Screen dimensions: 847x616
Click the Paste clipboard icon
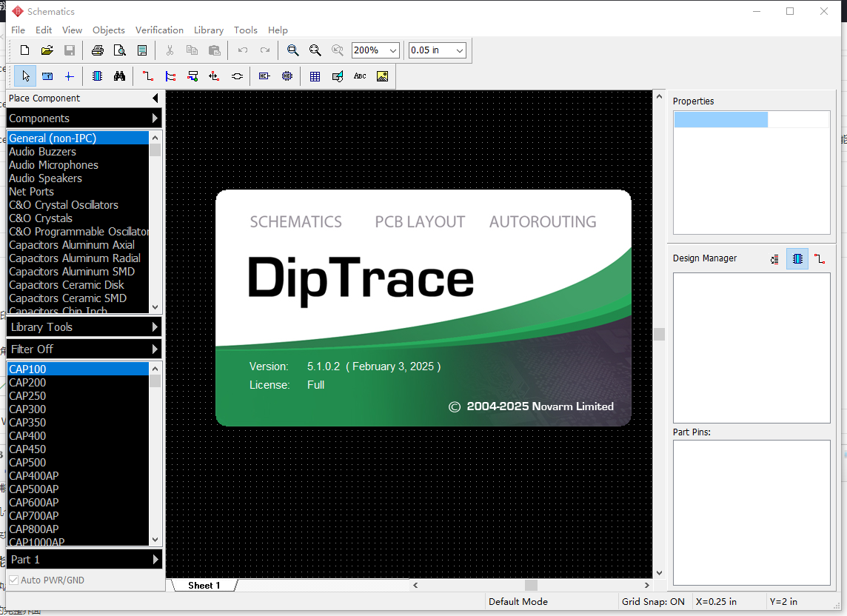click(215, 50)
